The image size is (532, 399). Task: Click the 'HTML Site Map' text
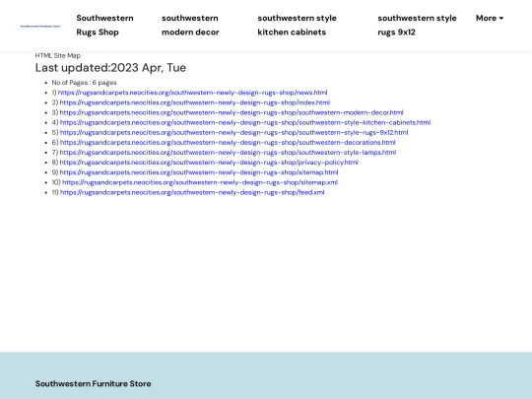pos(58,55)
